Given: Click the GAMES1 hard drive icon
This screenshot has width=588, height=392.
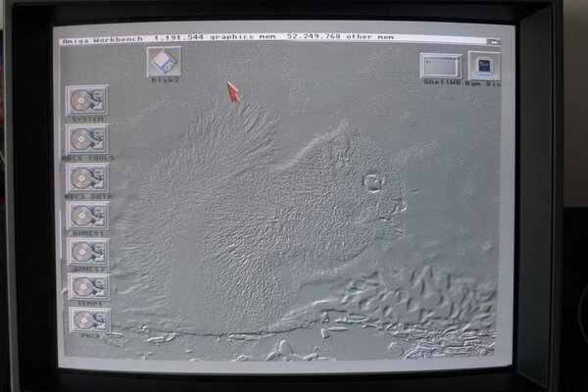Looking at the screenshot, I should 87,216.
